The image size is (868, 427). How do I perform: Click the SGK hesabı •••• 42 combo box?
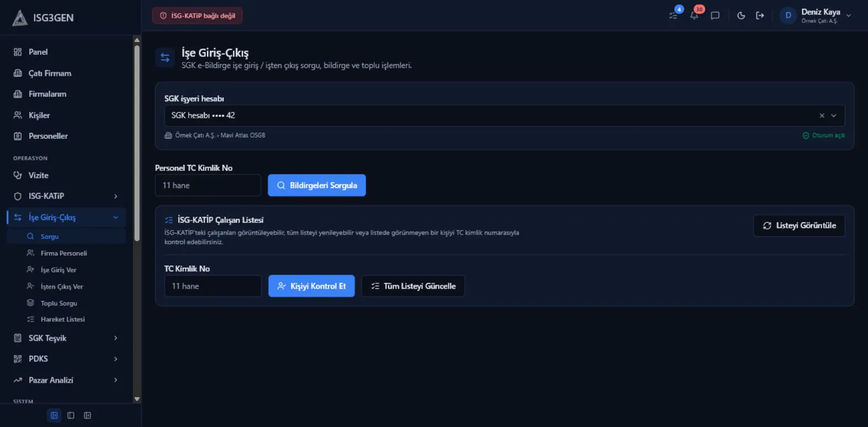pyautogui.click(x=504, y=116)
